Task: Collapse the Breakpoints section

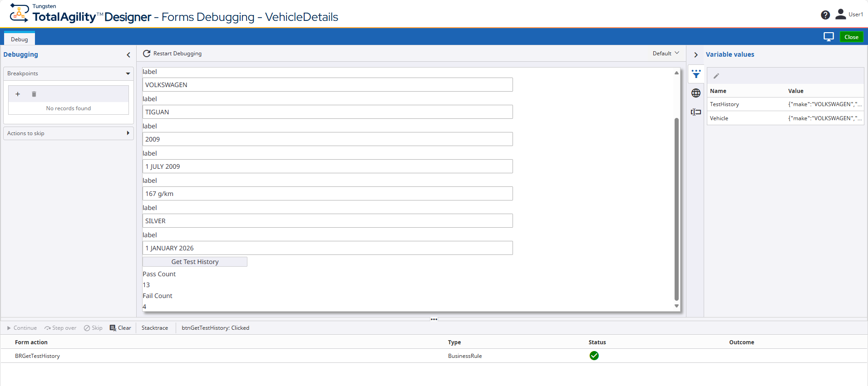Action: (128, 73)
